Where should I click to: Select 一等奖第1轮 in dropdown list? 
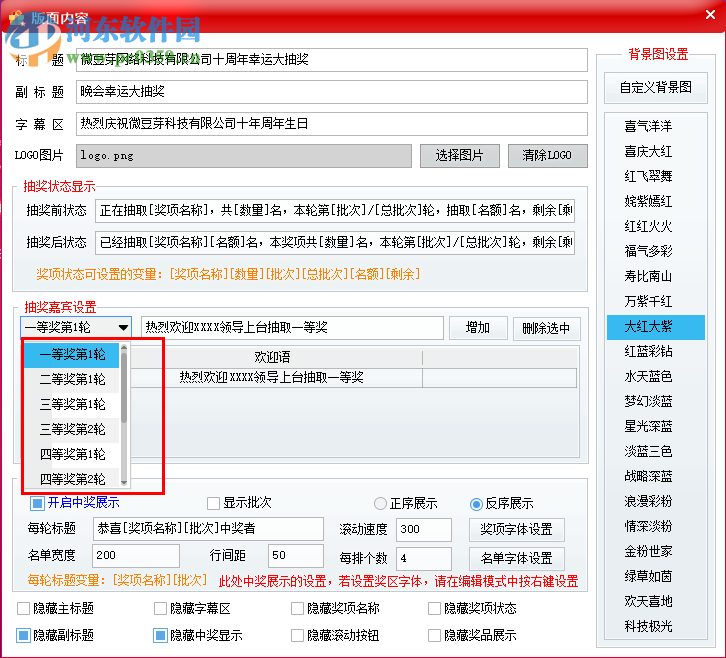pyautogui.click(x=72, y=355)
